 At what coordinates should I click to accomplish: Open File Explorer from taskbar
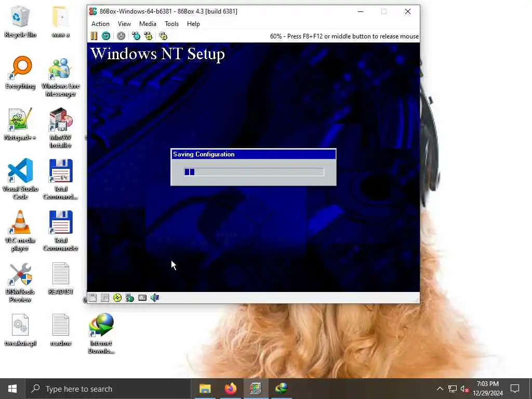(205, 389)
